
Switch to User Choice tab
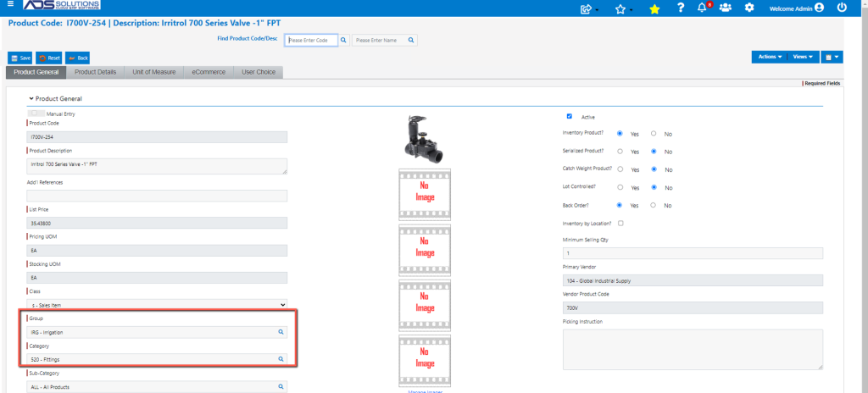(x=259, y=72)
